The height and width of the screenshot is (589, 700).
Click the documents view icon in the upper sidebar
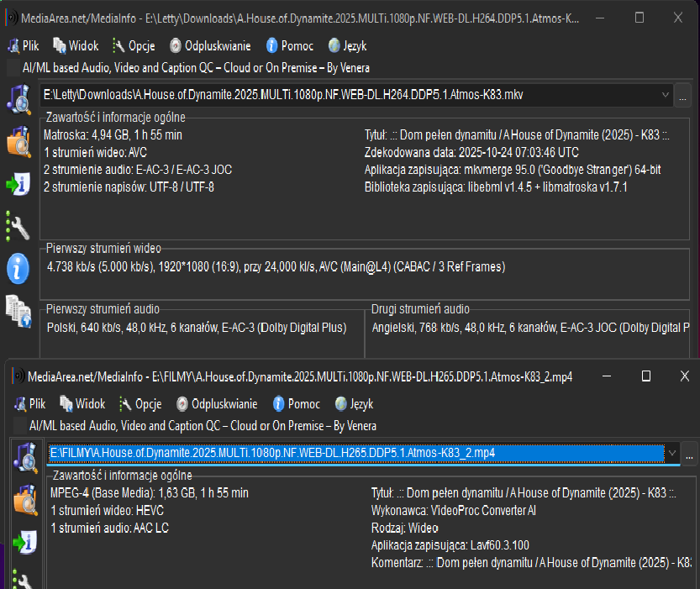18,311
